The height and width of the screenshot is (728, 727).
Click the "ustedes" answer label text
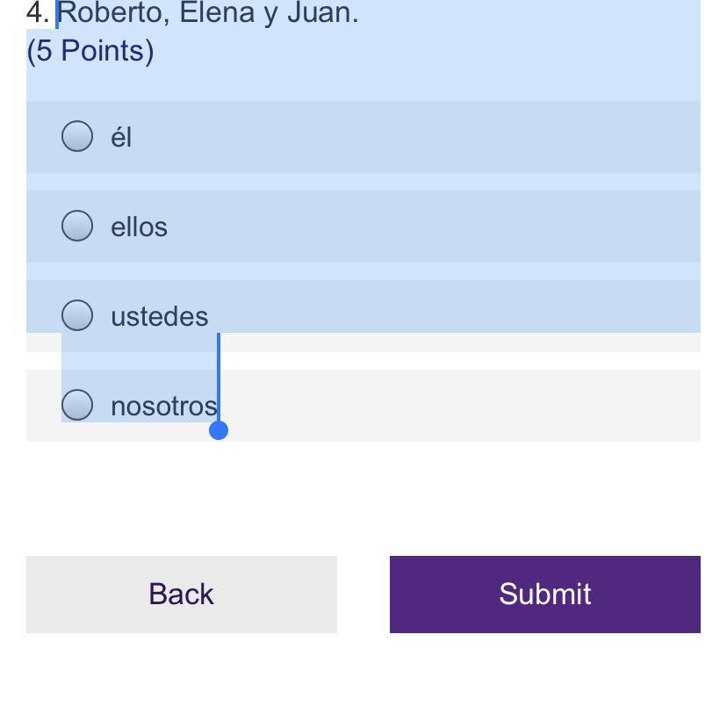(x=159, y=316)
